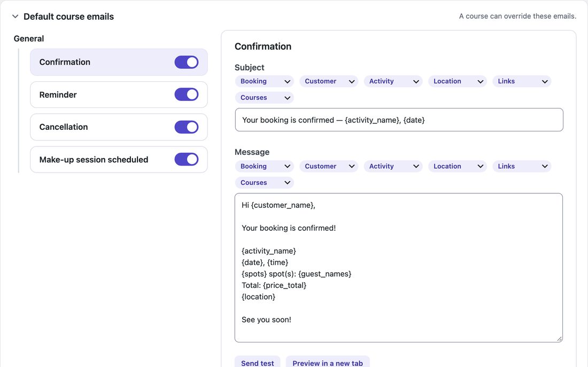The image size is (588, 367).
Task: Open the Message Activity variables dropdown
Action: pos(393,167)
